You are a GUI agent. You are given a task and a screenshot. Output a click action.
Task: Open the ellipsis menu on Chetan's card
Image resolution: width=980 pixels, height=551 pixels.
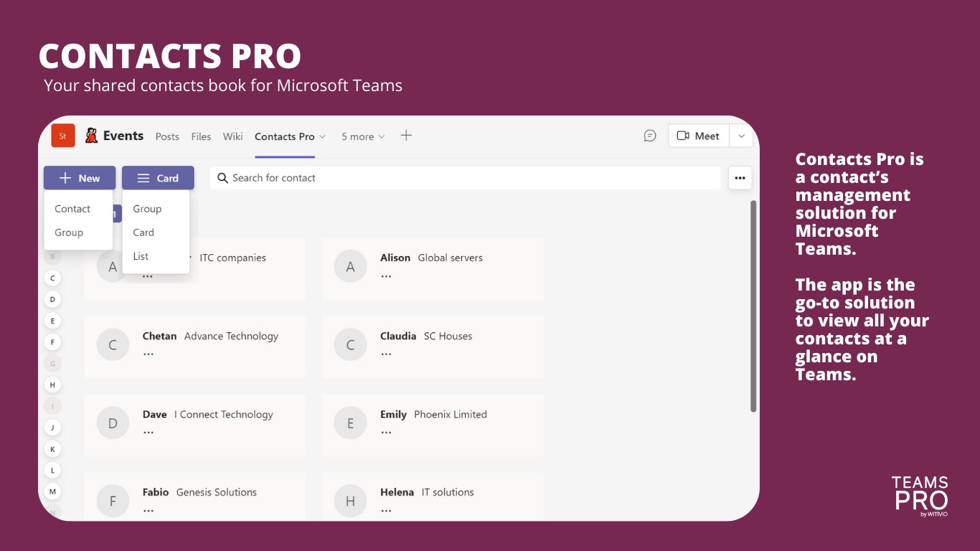coord(149,354)
